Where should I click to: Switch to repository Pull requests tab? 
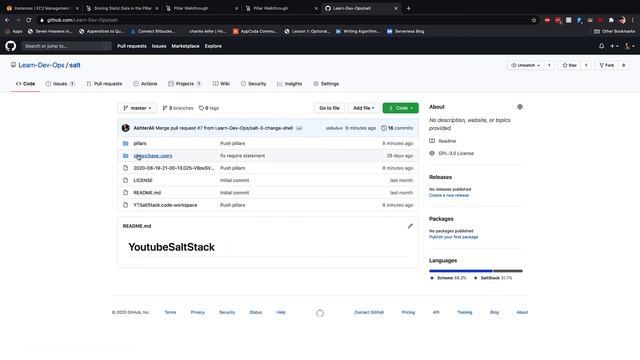pos(104,84)
